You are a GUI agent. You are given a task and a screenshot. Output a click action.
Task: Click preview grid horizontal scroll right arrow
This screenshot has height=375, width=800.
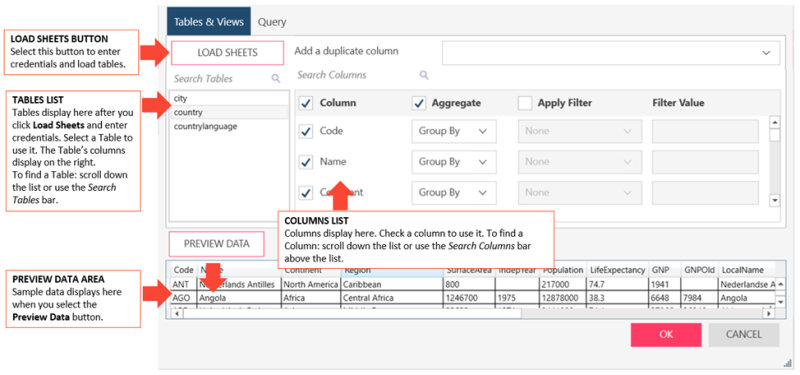click(769, 314)
